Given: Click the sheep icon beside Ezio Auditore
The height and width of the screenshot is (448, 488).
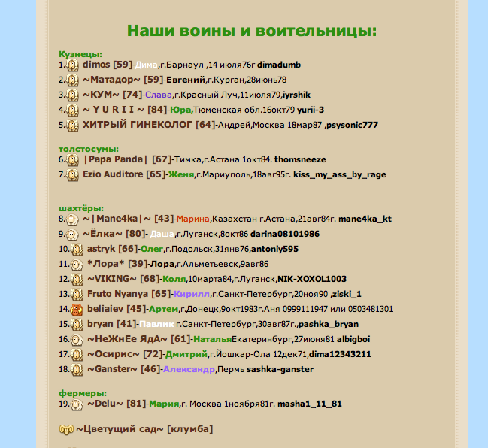Looking at the screenshot, I should pos(72,175).
